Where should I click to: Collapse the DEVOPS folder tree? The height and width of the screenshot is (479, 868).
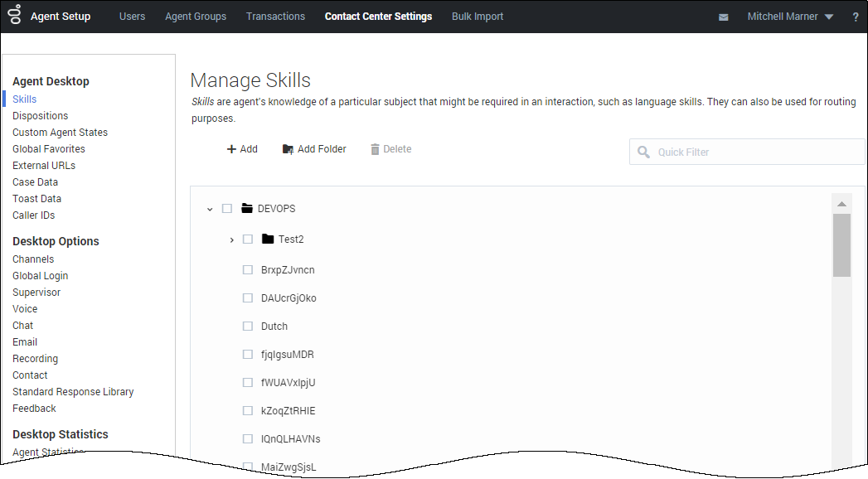point(210,209)
